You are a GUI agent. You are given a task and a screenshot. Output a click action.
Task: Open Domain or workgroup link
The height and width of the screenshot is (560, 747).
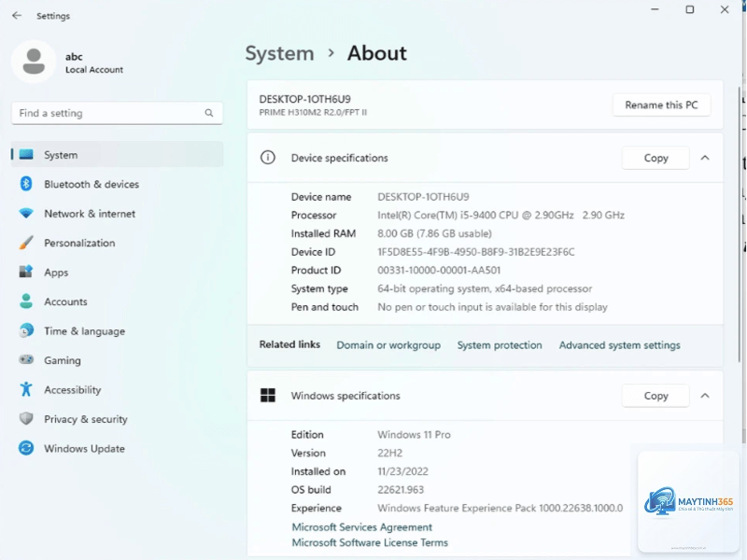(x=388, y=345)
